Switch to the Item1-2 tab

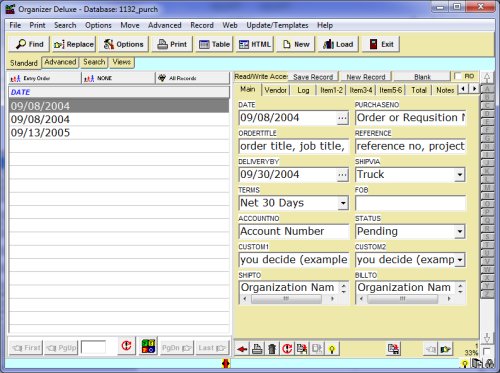[x=331, y=90]
